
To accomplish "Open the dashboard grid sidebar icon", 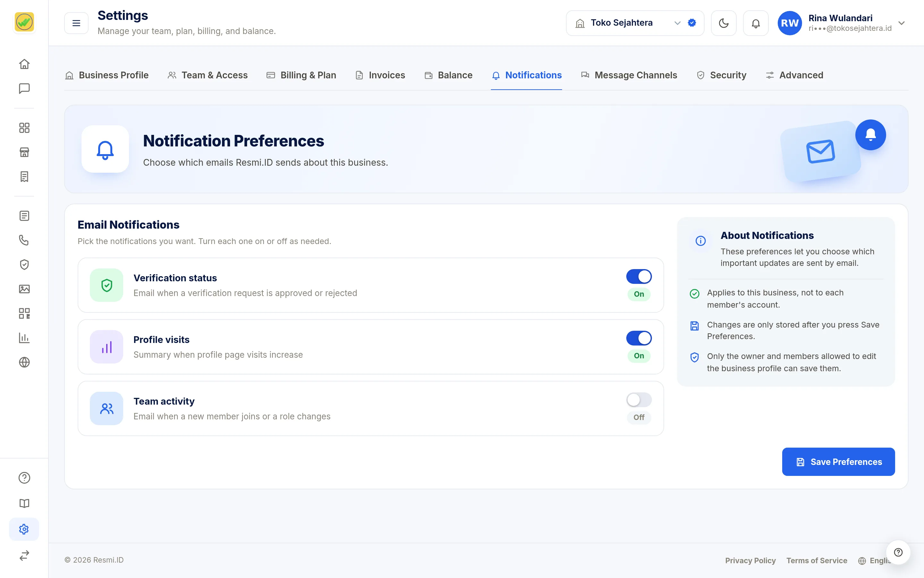I will pos(24,128).
